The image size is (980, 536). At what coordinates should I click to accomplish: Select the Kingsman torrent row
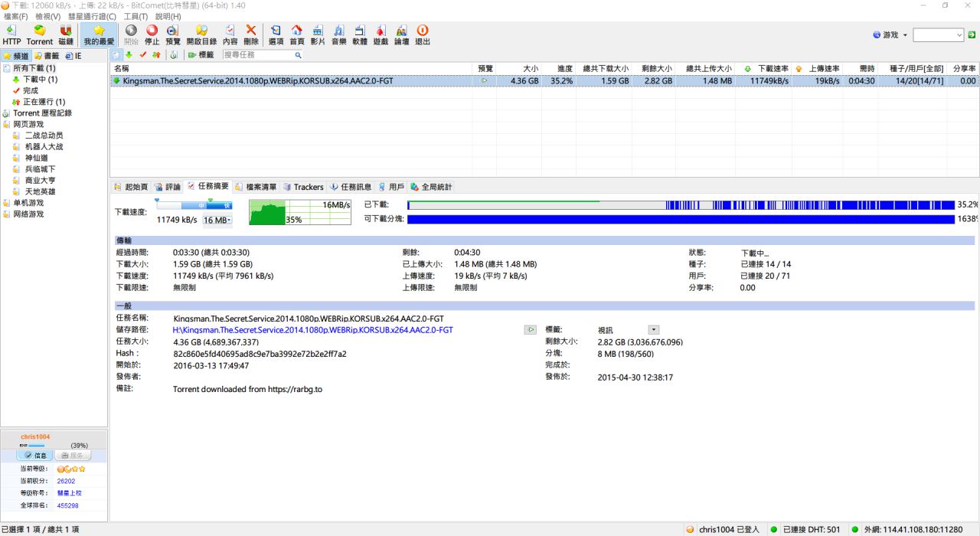click(544, 80)
